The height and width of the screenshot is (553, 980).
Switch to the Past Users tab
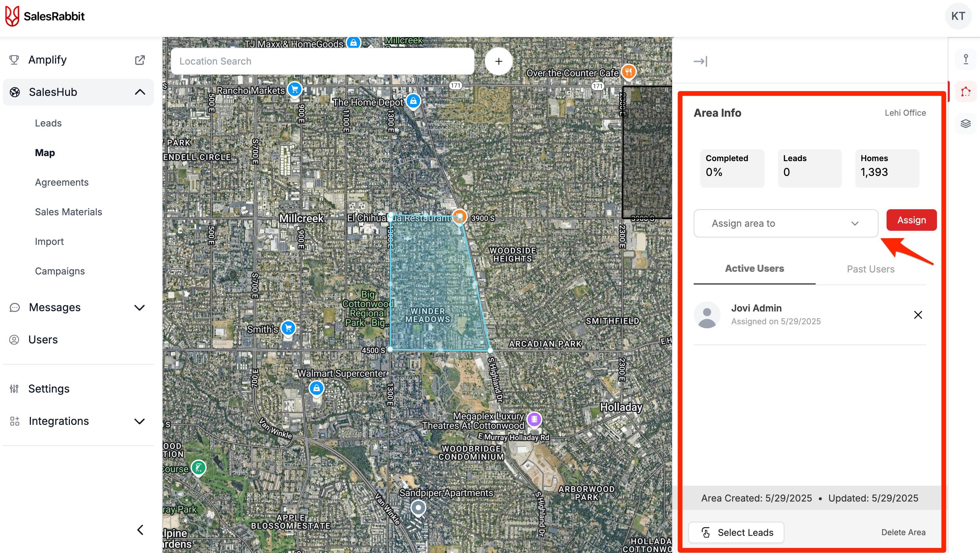(x=870, y=269)
